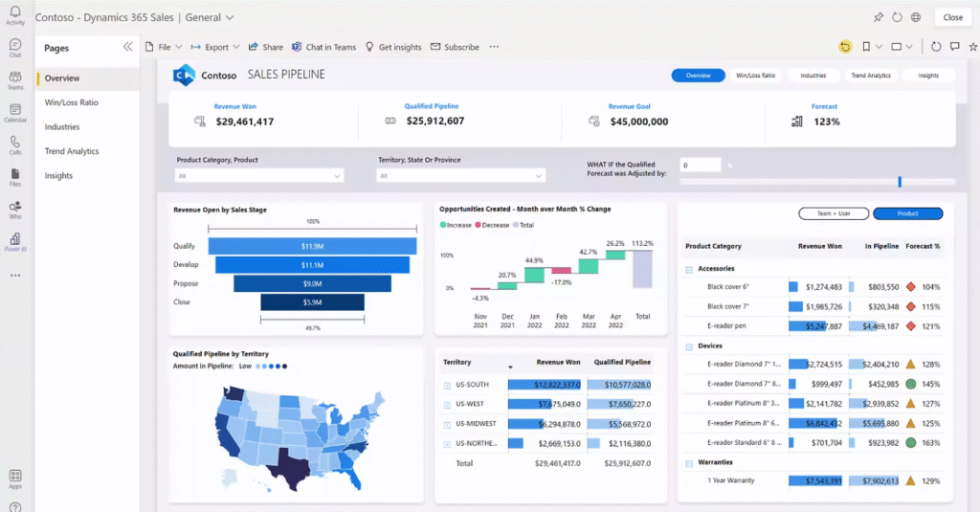Open the Activity bell in Teams sidebar
Image resolution: width=980 pixels, height=512 pixels.
tap(15, 15)
